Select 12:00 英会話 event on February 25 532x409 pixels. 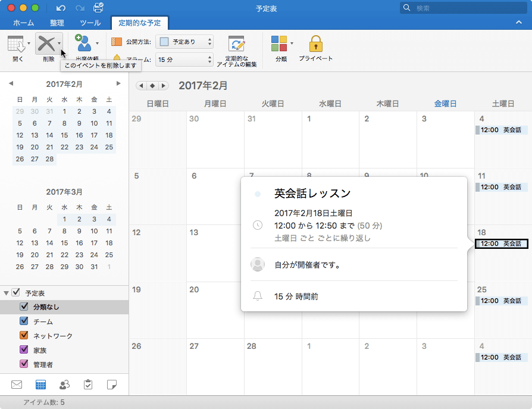[x=502, y=301]
